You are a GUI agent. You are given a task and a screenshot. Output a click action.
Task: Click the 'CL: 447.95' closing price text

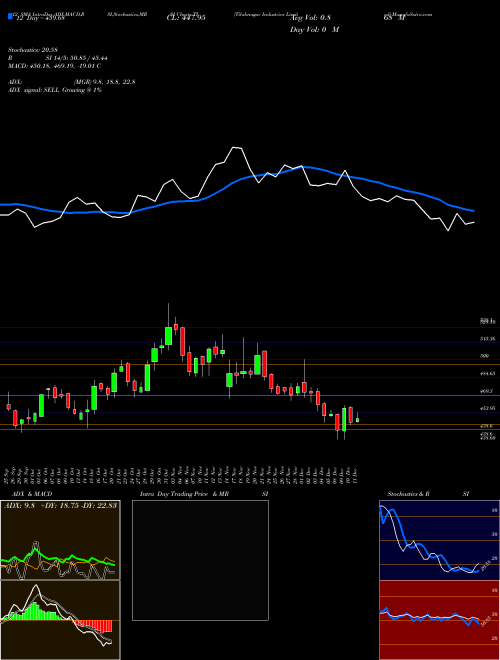(186, 18)
